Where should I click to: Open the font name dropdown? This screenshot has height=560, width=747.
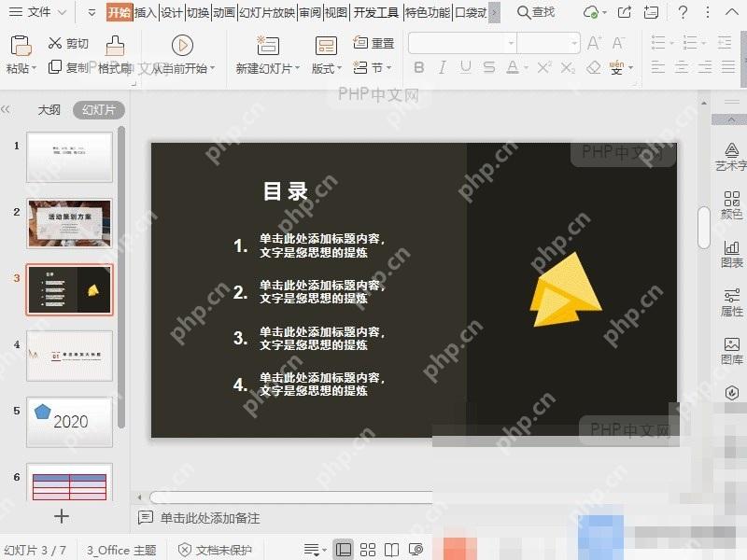[x=511, y=43]
